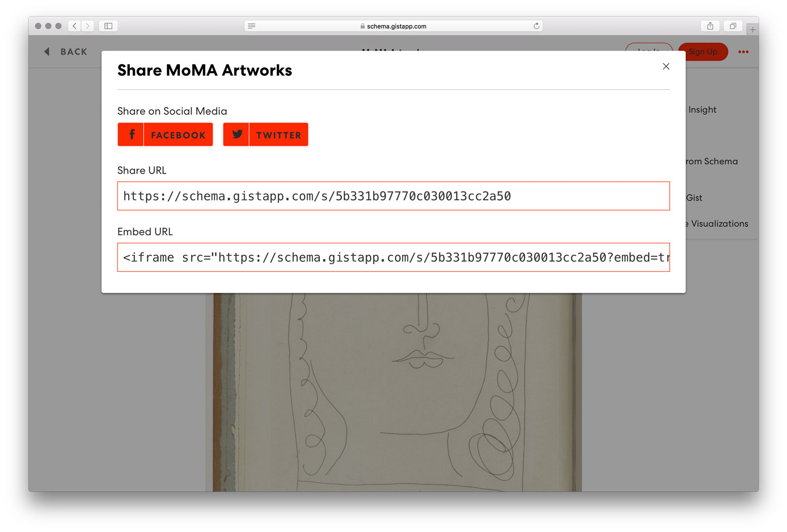
Task: Click the partially hidden Log In button
Action: (x=649, y=47)
